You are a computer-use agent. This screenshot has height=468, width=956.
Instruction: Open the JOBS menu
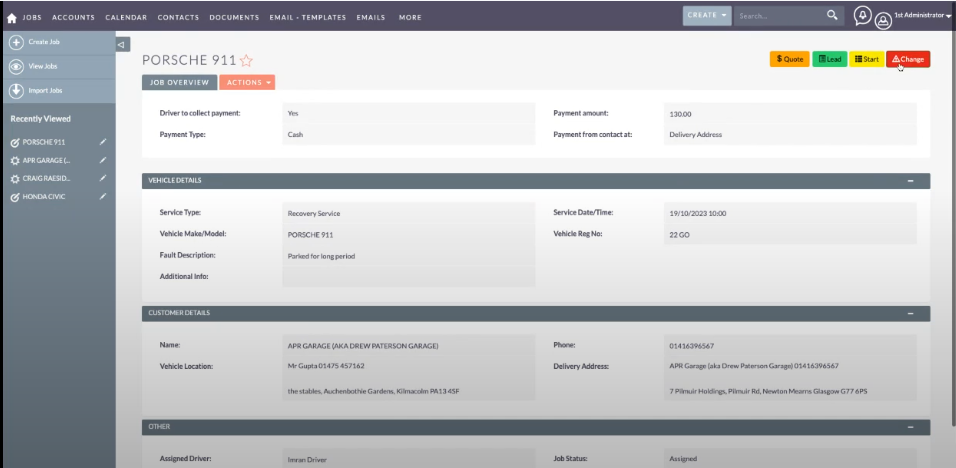32,18
